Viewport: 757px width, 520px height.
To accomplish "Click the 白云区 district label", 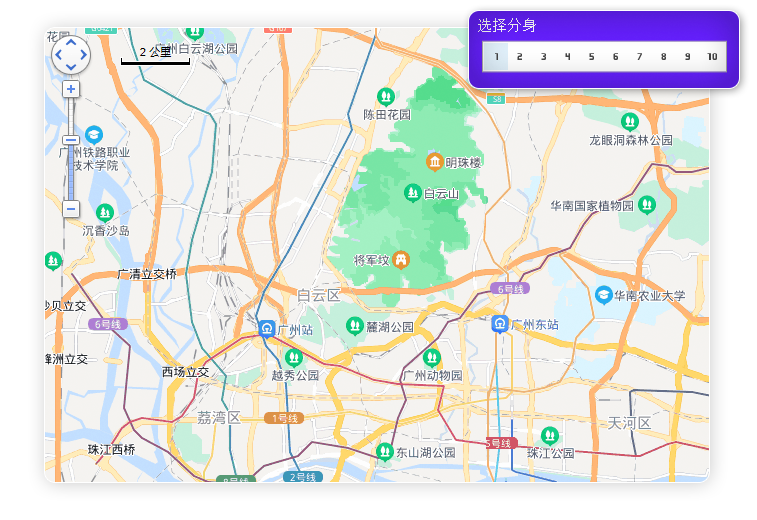I will pos(319,295).
